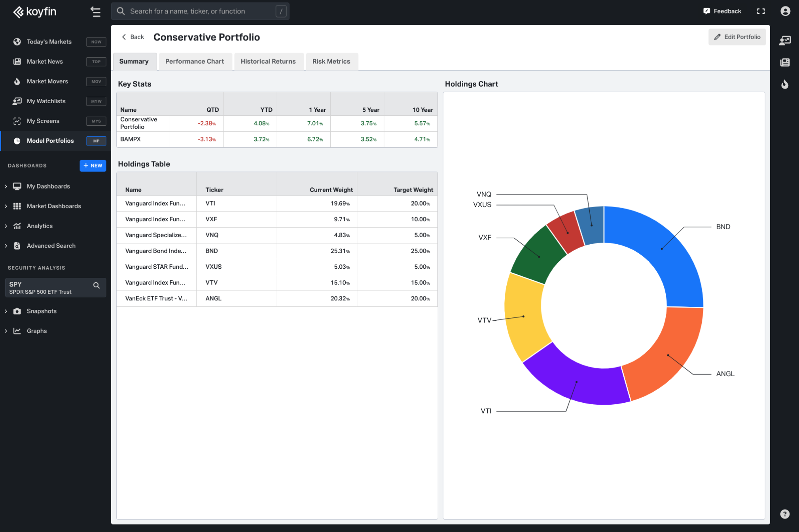Click pencil icon in Edit Portfolio
This screenshot has height=532, width=799.
point(717,37)
